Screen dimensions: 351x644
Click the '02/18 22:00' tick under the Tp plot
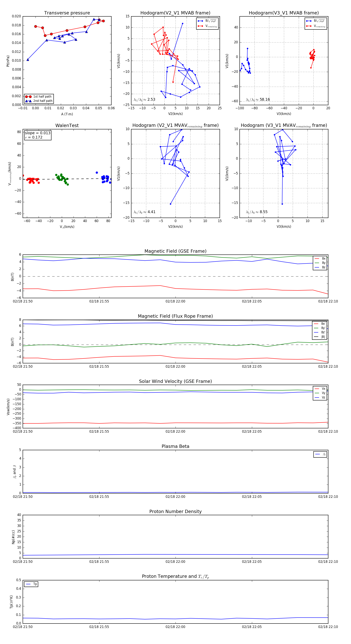click(x=175, y=627)
